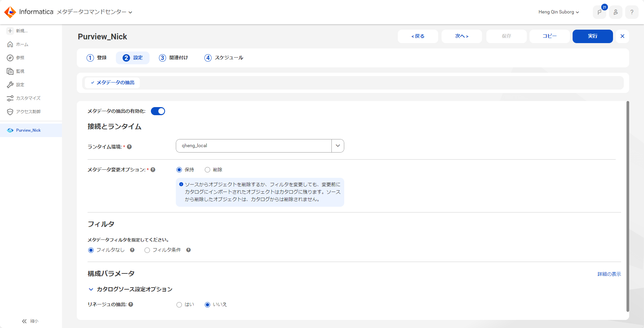Open the Heng Qin Suborg menu
This screenshot has width=644, height=328.
coord(559,12)
